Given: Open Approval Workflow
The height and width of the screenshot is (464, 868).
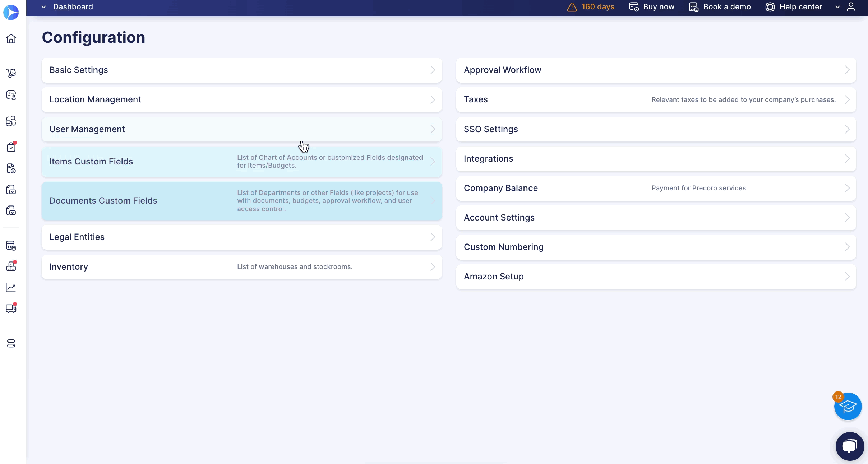Looking at the screenshot, I should pos(656,70).
